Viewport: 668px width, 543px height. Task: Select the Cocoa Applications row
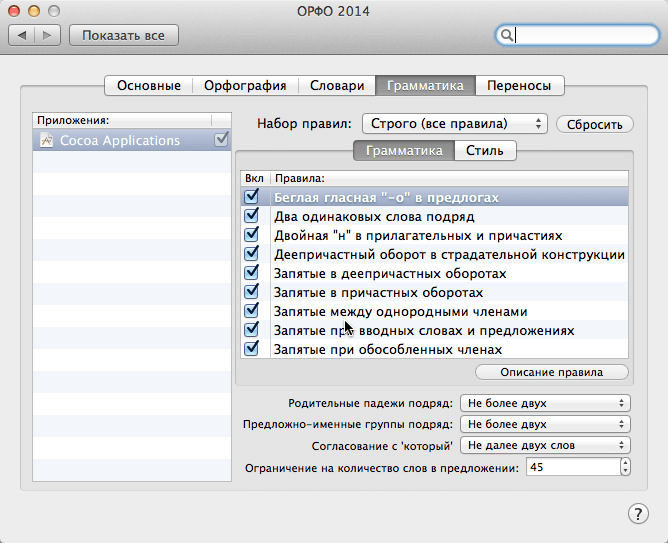point(132,140)
